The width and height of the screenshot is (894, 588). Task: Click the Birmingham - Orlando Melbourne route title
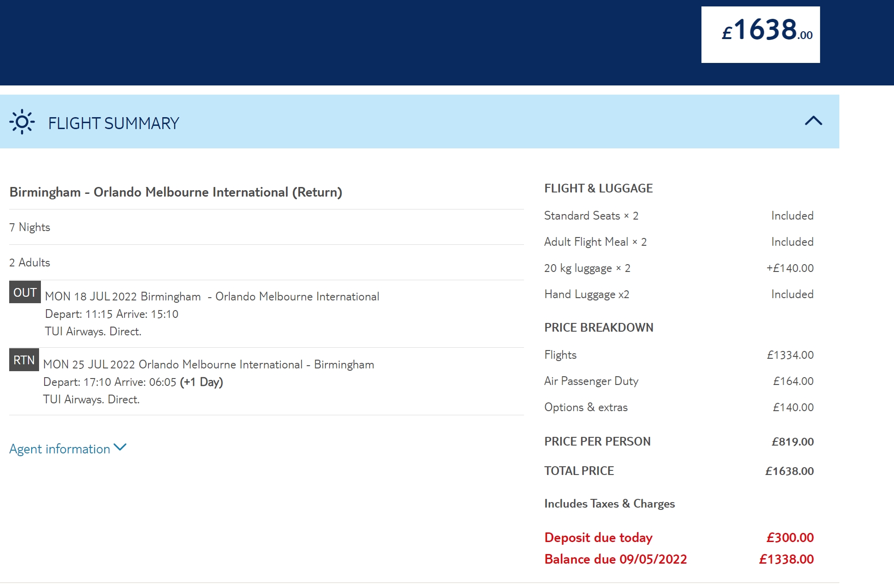pyautogui.click(x=176, y=192)
